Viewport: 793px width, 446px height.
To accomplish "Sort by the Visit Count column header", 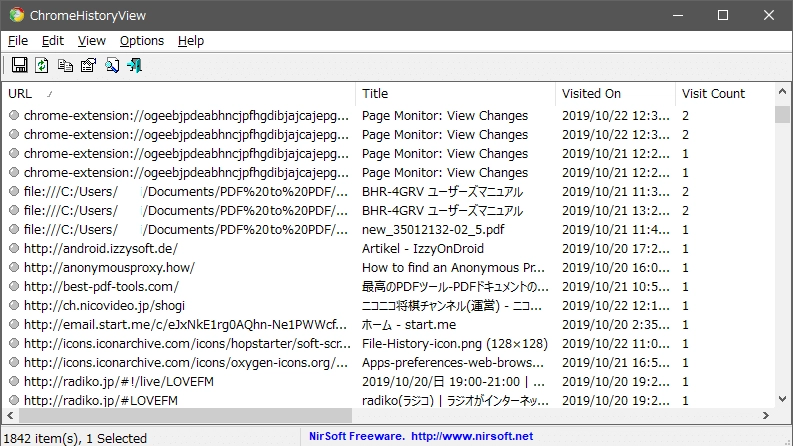I will [725, 94].
